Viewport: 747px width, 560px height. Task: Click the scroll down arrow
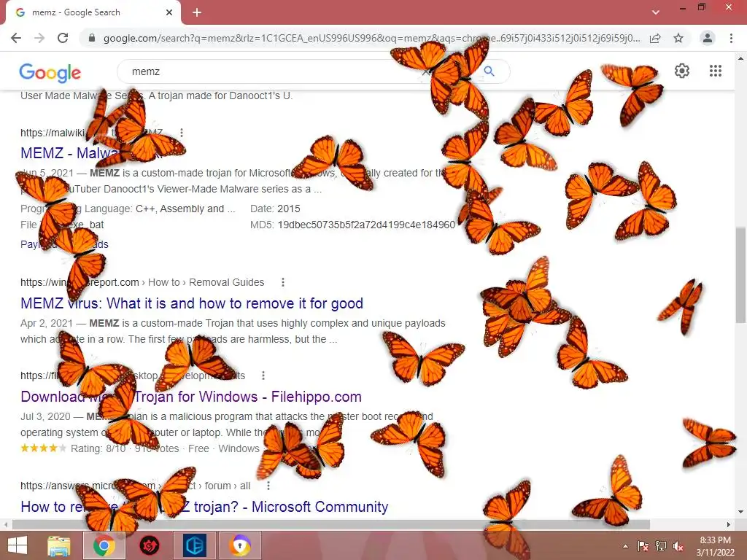(740, 512)
